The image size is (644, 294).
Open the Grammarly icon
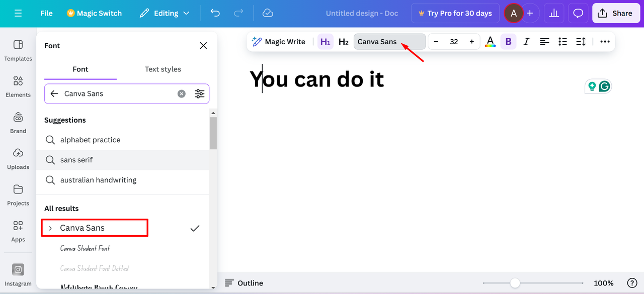(604, 86)
